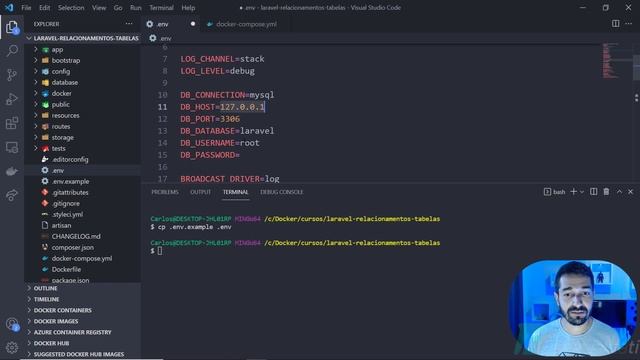The height and width of the screenshot is (360, 640).
Task: Open the .editorconfig file
Action: (83, 160)
